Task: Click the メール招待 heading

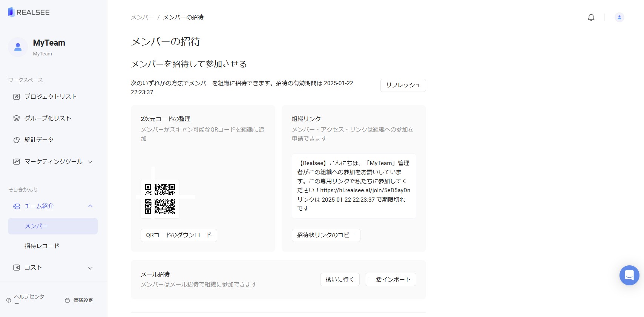Action: (x=155, y=274)
